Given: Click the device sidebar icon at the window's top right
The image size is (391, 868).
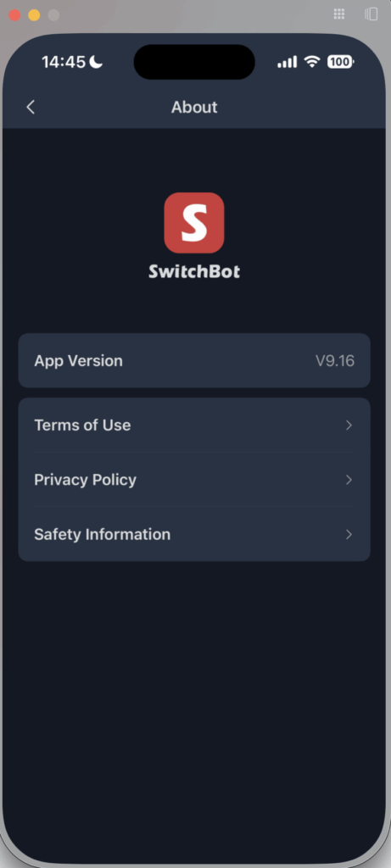Looking at the screenshot, I should (371, 14).
